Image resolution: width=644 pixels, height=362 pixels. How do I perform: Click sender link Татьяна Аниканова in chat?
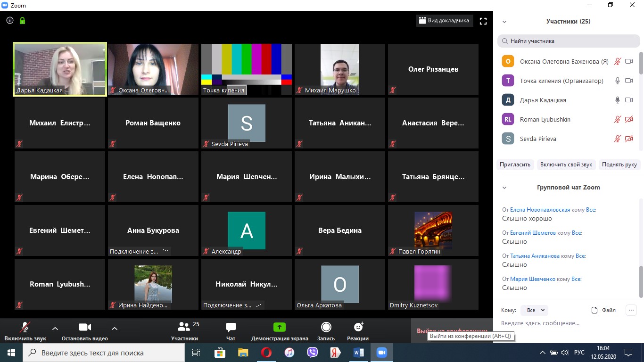tap(535, 256)
